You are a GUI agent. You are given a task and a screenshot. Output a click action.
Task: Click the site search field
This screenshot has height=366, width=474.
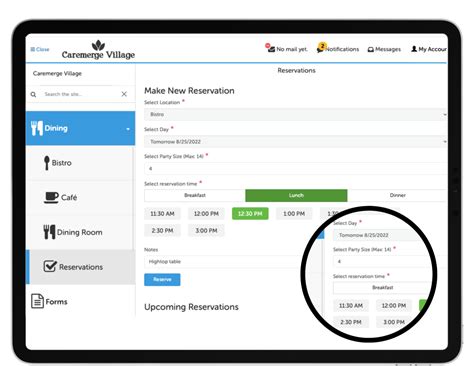point(80,94)
